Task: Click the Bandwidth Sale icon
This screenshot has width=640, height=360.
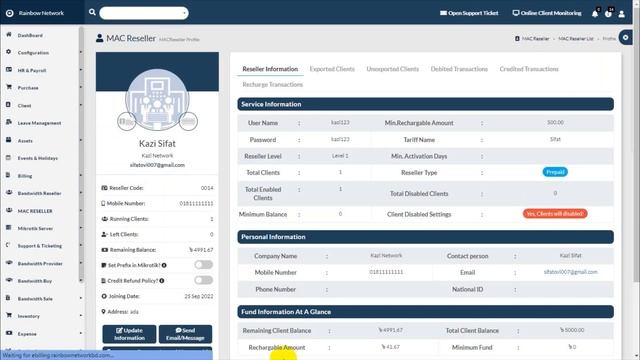Action: [x=9, y=298]
